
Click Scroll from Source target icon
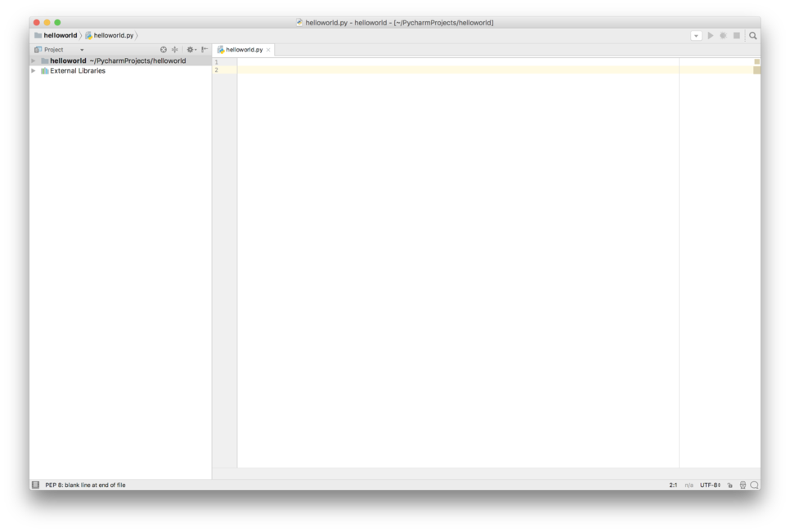(x=164, y=49)
